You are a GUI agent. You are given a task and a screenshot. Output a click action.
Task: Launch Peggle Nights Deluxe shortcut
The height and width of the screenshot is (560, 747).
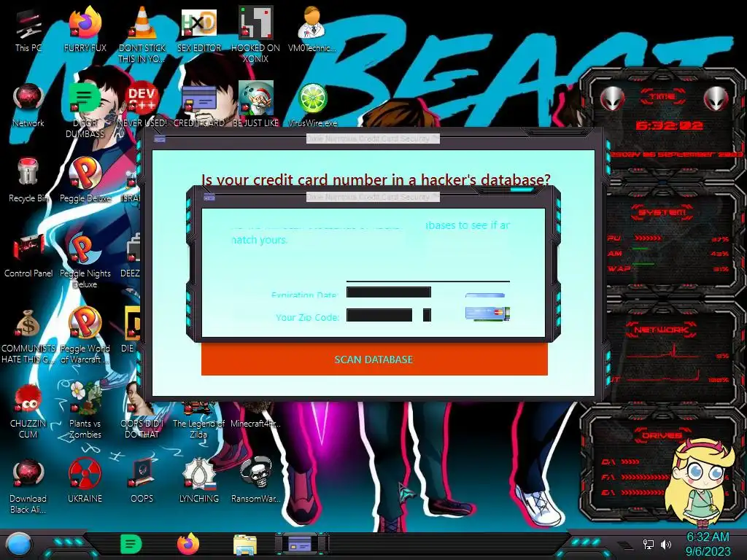(x=85, y=260)
